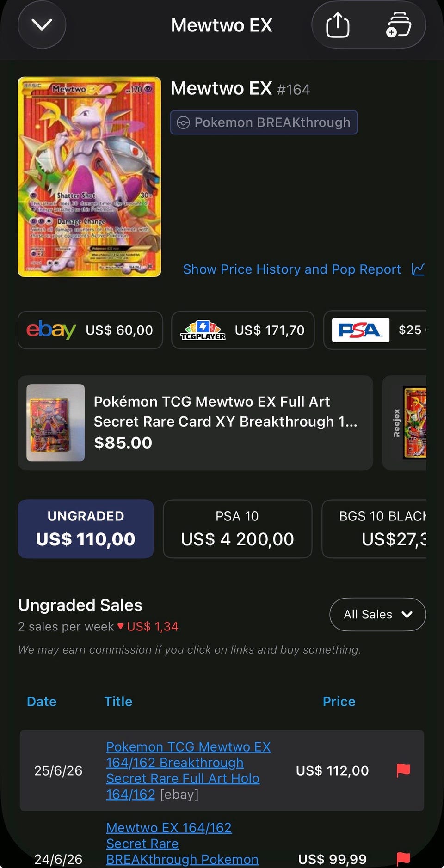Tap the share icon in header

click(x=338, y=25)
